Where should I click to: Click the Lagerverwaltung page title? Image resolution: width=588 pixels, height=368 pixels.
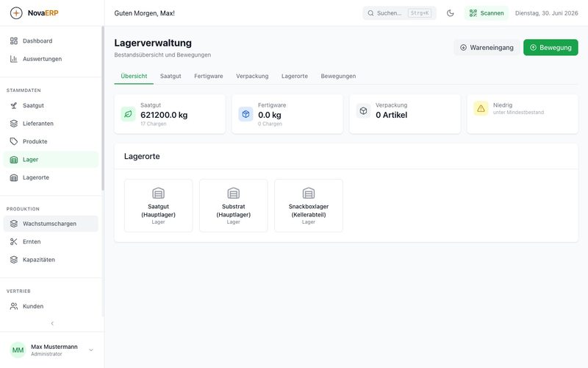click(x=153, y=43)
